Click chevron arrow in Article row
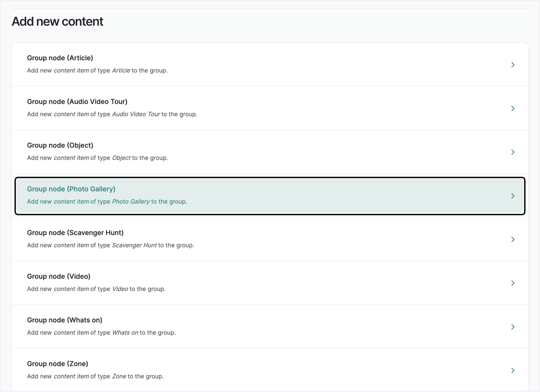 pos(513,65)
